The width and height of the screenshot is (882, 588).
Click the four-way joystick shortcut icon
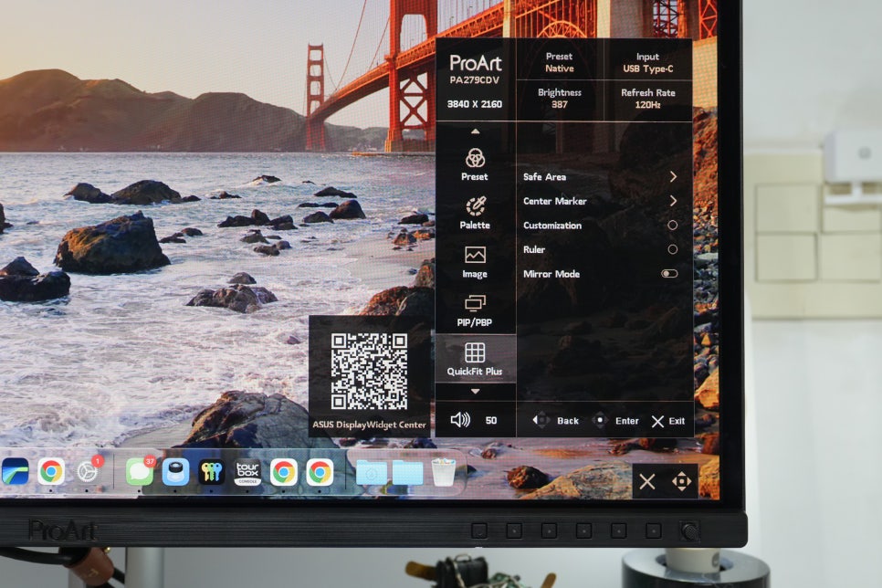point(682,482)
